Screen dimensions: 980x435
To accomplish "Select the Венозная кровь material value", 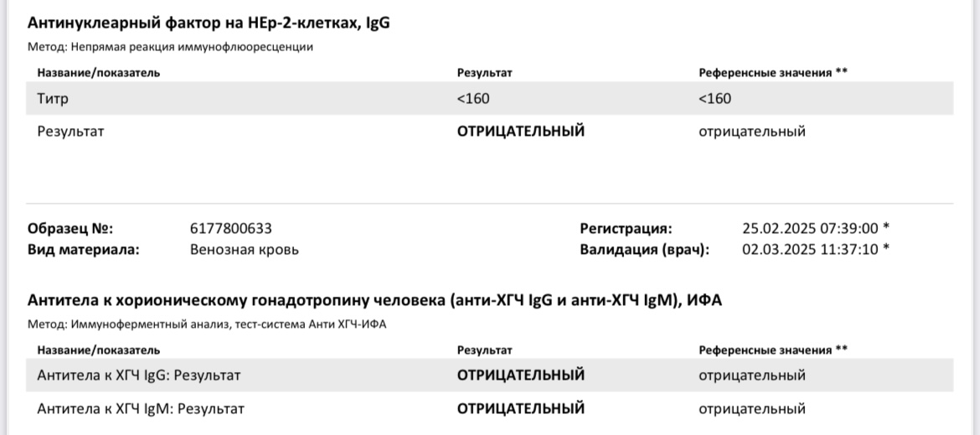I will click(245, 249).
